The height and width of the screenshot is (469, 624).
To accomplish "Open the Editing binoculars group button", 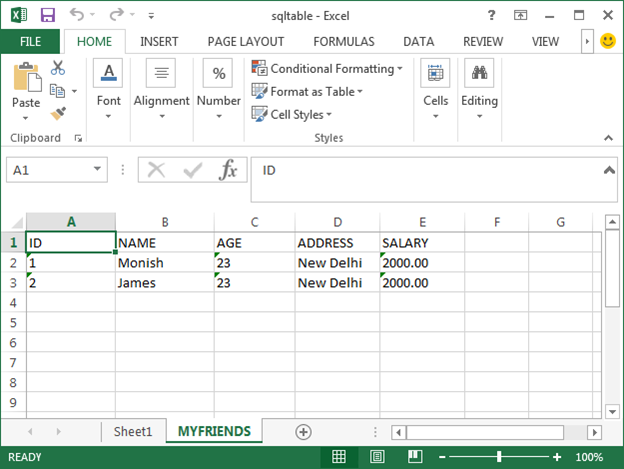I will tap(479, 73).
